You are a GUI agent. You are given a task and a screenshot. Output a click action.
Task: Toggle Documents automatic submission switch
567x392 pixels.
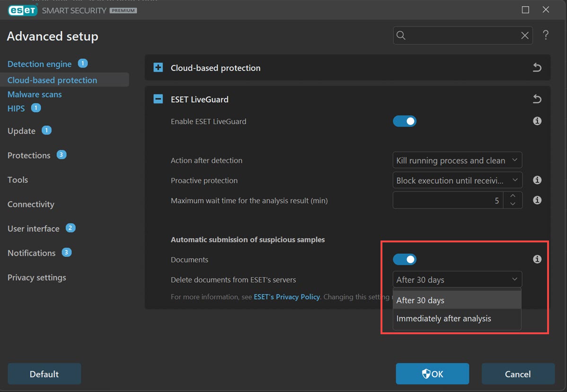[405, 259]
